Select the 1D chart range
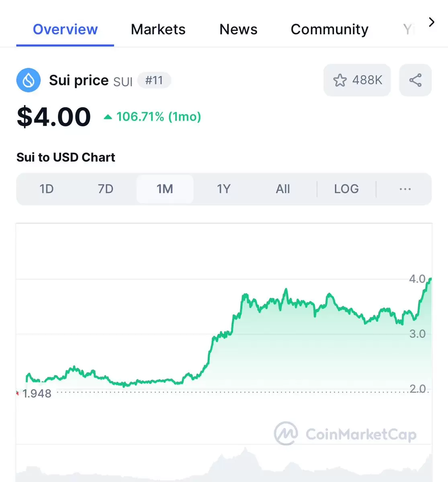448x482 pixels. [x=47, y=189]
